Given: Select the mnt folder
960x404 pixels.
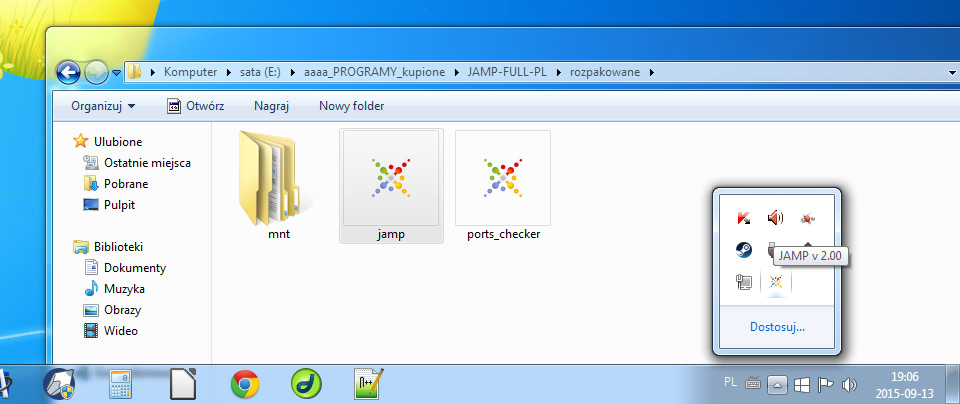Looking at the screenshot, I should coord(279,186).
